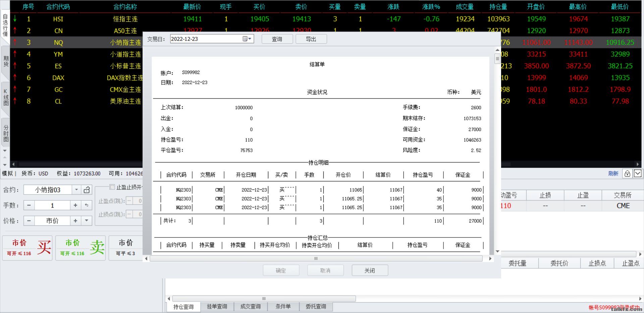
Task: Open the 自选行情 side tab
Action: [x=5, y=25]
